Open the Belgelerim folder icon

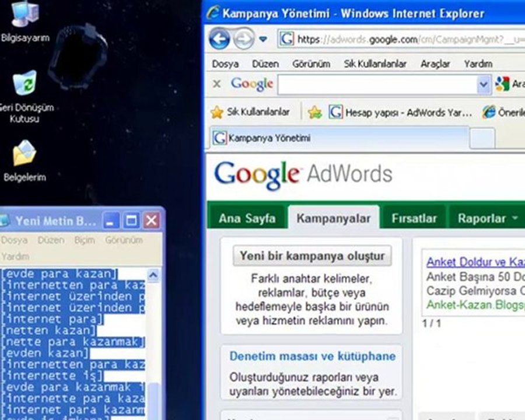pyautogui.click(x=24, y=162)
